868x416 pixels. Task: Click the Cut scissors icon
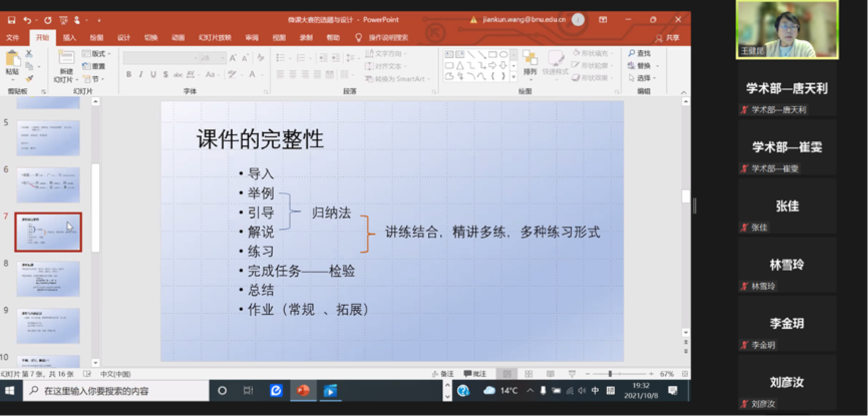pyautogui.click(x=29, y=54)
